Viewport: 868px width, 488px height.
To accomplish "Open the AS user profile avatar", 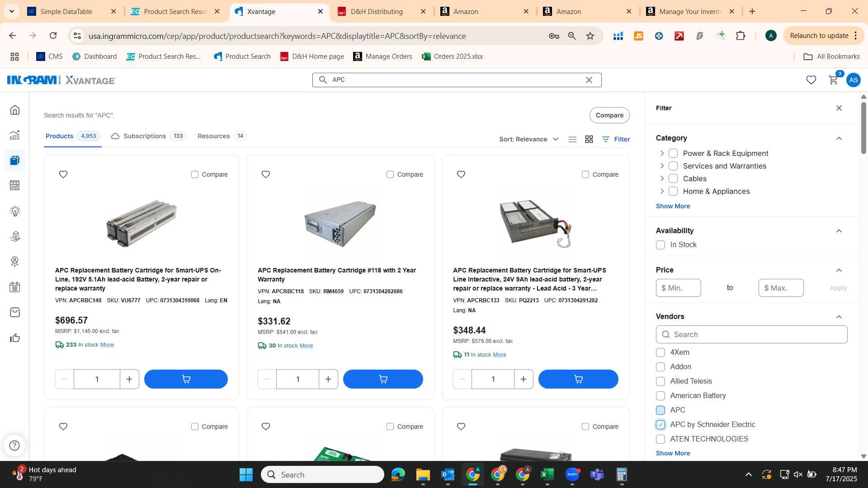I will (853, 80).
